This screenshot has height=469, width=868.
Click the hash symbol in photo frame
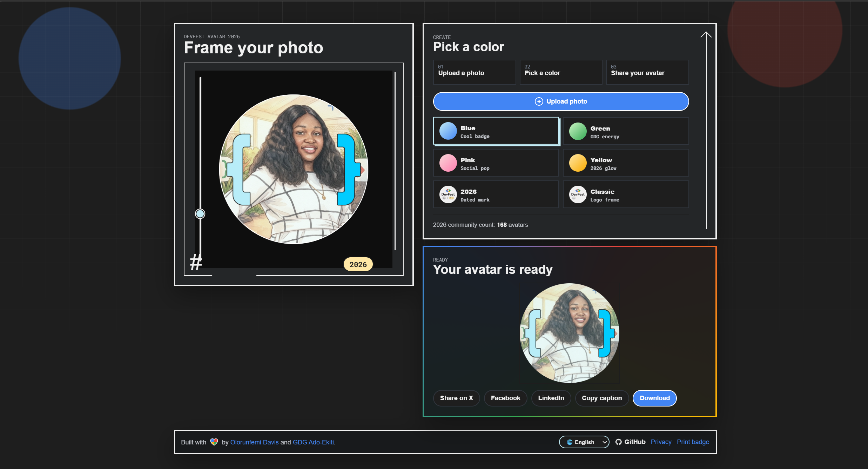196,262
